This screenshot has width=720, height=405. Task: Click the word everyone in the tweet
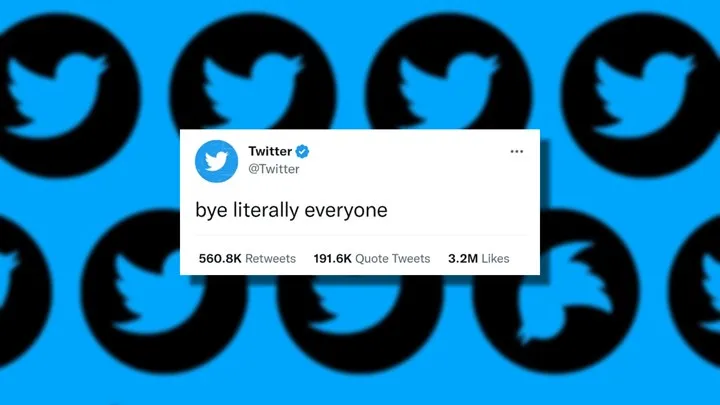click(346, 211)
